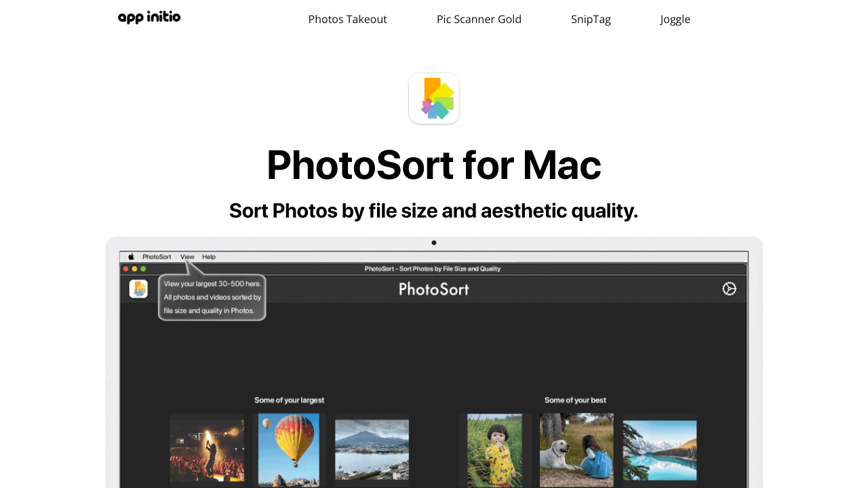868x488 pixels.
Task: Open the View menu
Action: [x=186, y=257]
